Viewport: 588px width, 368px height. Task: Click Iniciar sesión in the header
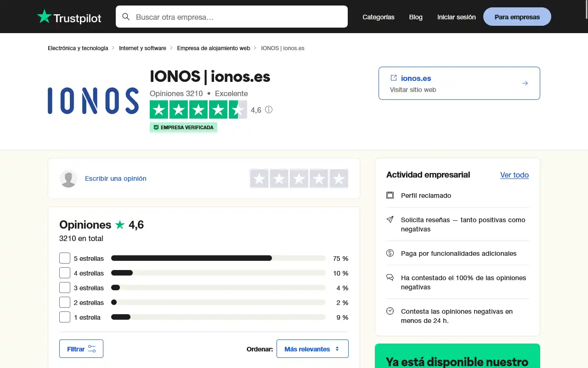click(x=457, y=17)
